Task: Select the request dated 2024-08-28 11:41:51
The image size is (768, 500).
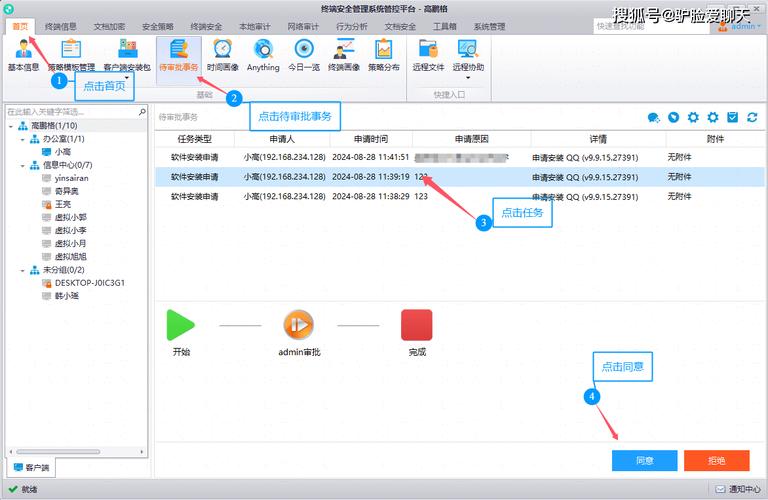Action: tap(459, 157)
